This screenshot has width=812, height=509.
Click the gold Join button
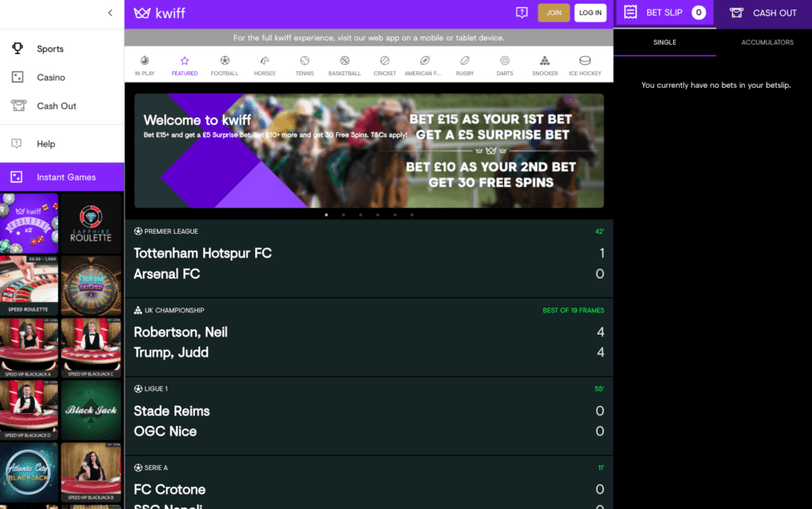pyautogui.click(x=553, y=13)
